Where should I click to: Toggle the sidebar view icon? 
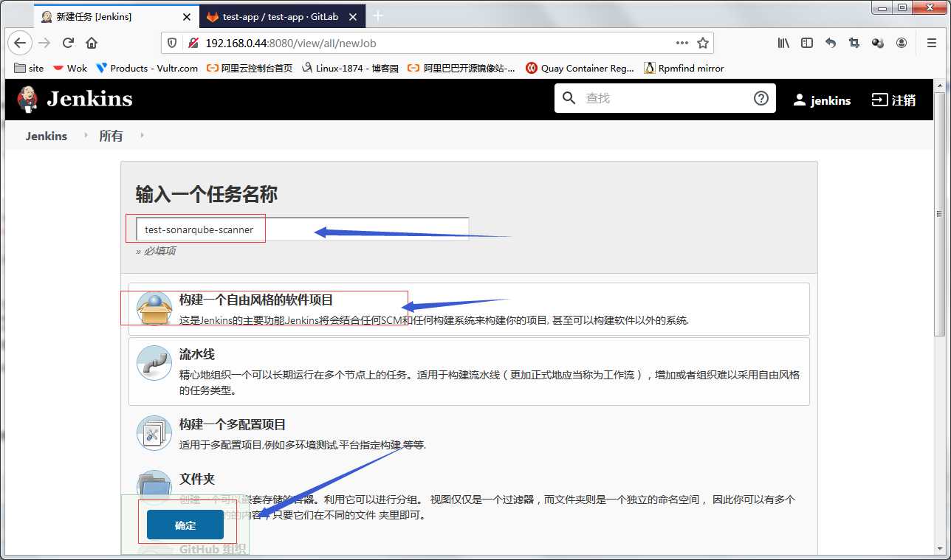tap(807, 43)
